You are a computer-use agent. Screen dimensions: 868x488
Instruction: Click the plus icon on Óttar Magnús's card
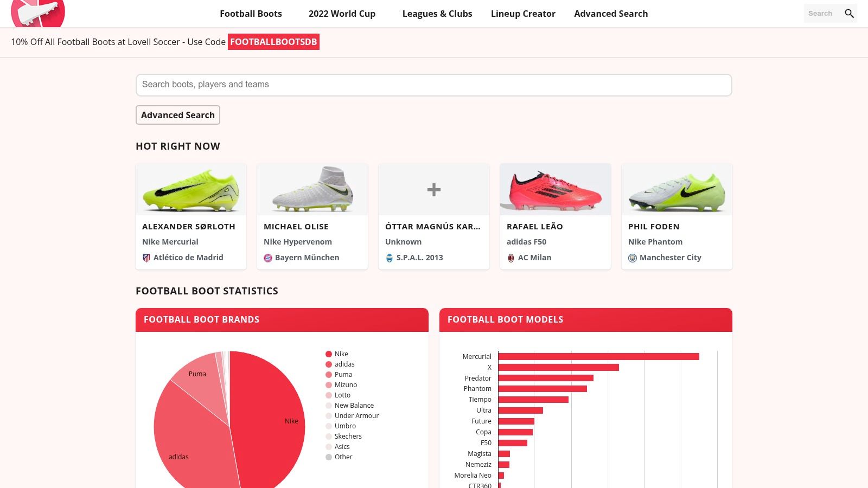click(x=433, y=189)
